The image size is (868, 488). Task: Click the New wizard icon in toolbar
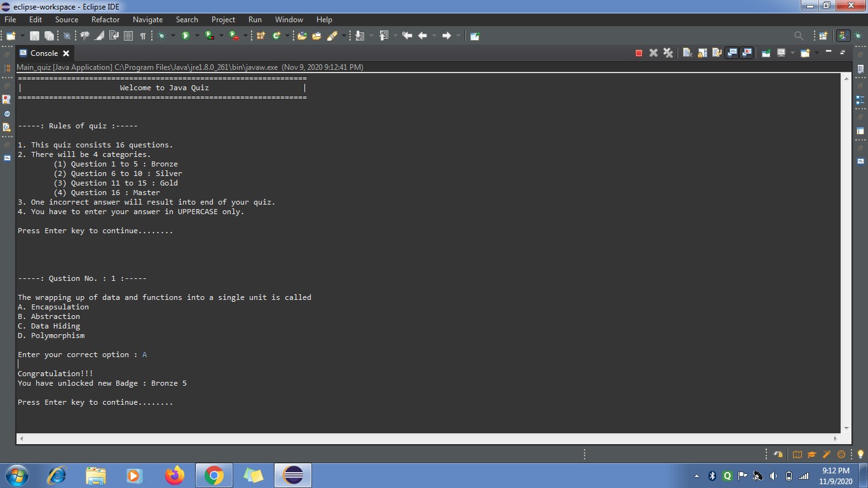click(11, 36)
